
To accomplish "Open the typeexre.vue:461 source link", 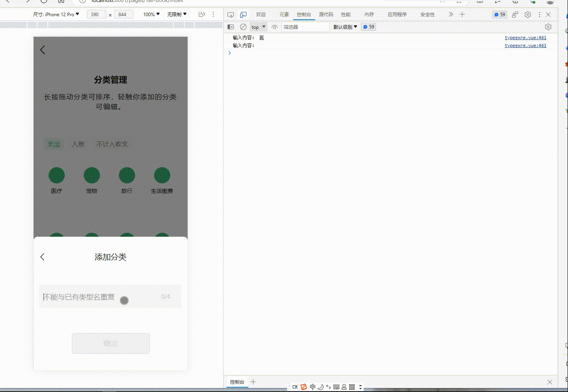I will click(x=525, y=38).
